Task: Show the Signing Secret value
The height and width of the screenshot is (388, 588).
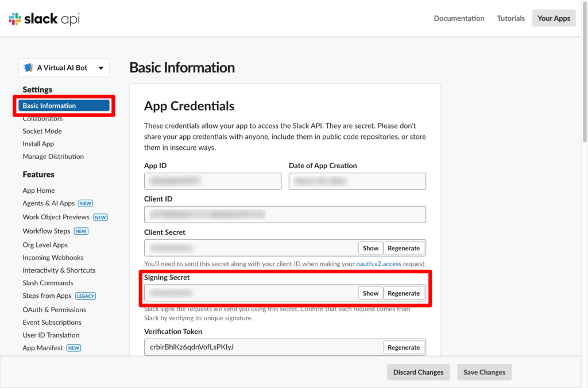Action: click(x=370, y=293)
